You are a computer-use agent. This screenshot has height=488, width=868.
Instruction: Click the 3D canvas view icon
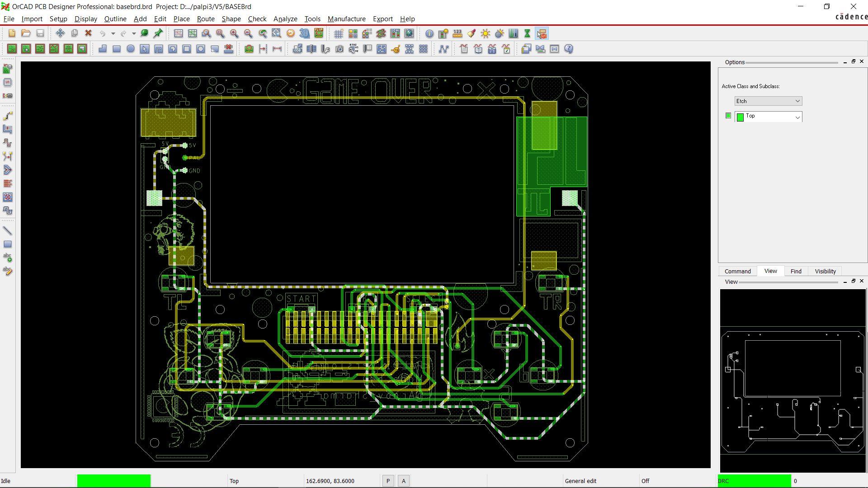(x=304, y=33)
